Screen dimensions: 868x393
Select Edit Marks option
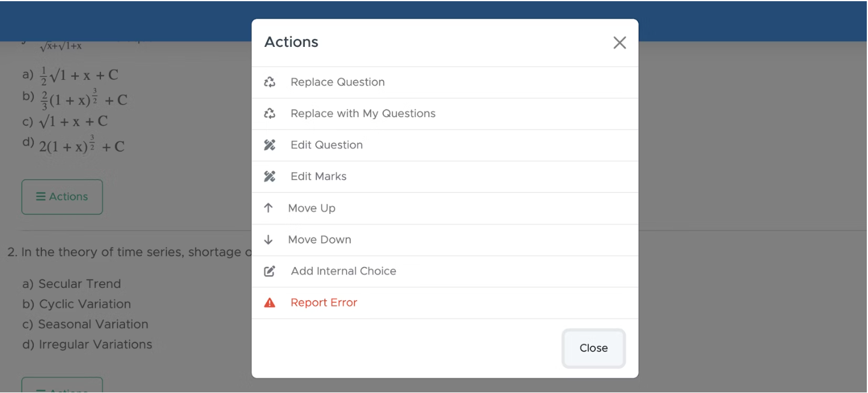(445, 177)
